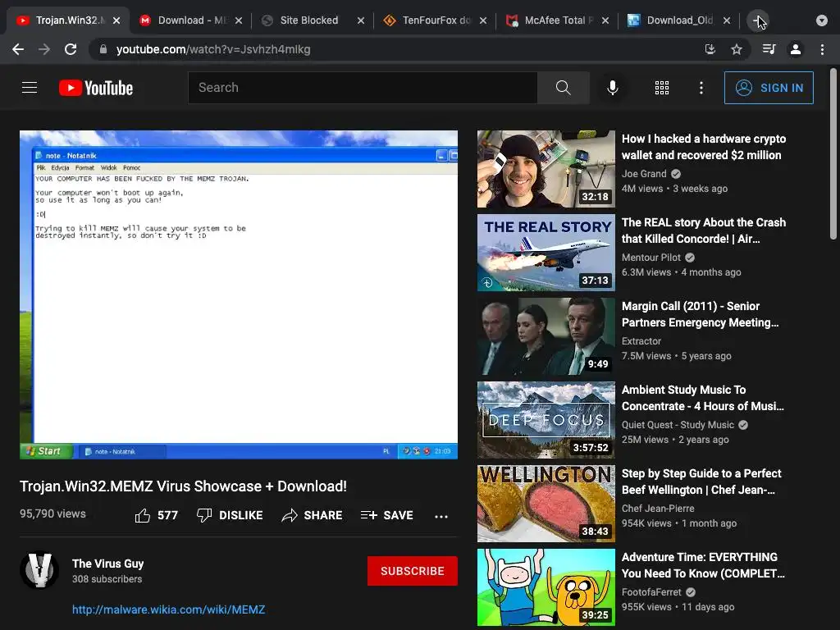Open Quiet Quest - Study Music channel
Image resolution: width=840 pixels, height=630 pixels.
678,424
